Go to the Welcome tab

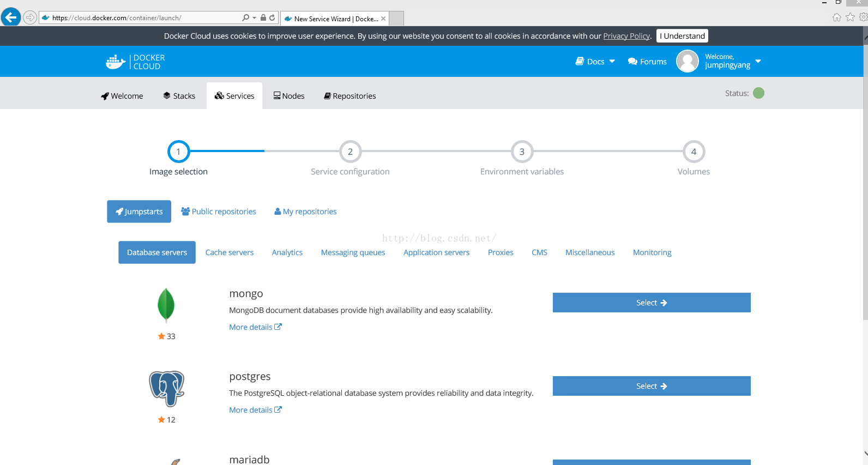pos(122,96)
